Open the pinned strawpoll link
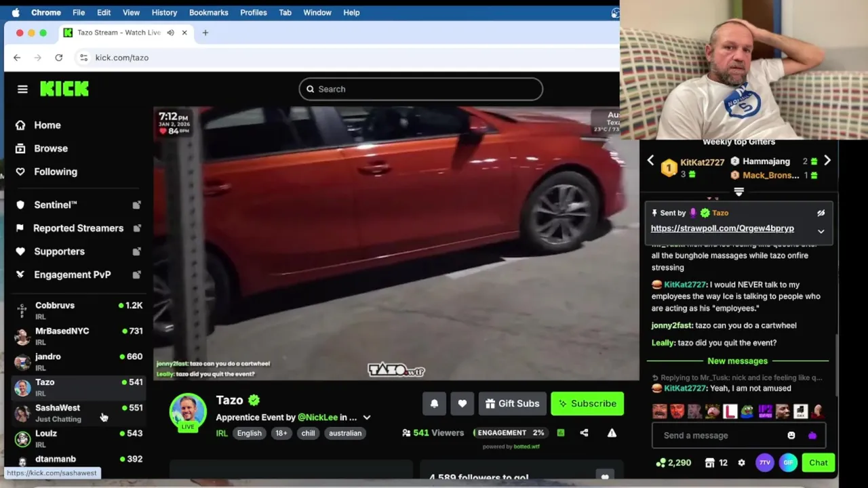Image resolution: width=868 pixels, height=488 pixels. [722, 228]
